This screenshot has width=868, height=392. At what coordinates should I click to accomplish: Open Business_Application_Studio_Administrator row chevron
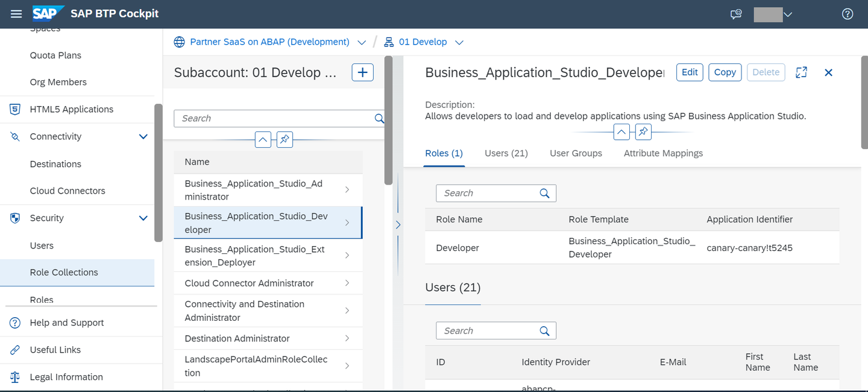coord(347,190)
